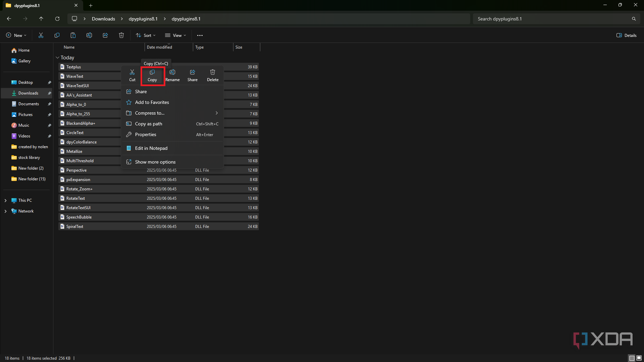Screen dimensions: 644x362
Task: Switch to details list view in the status bar
Action: pyautogui.click(x=632, y=358)
